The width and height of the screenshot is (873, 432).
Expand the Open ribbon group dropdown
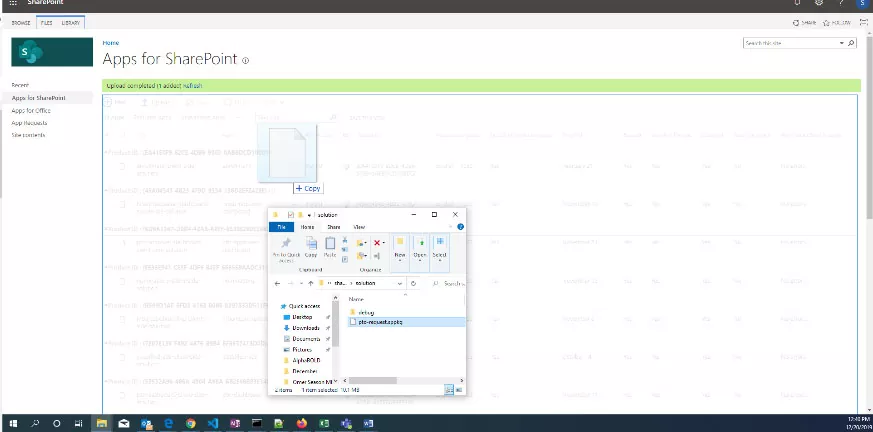click(420, 260)
